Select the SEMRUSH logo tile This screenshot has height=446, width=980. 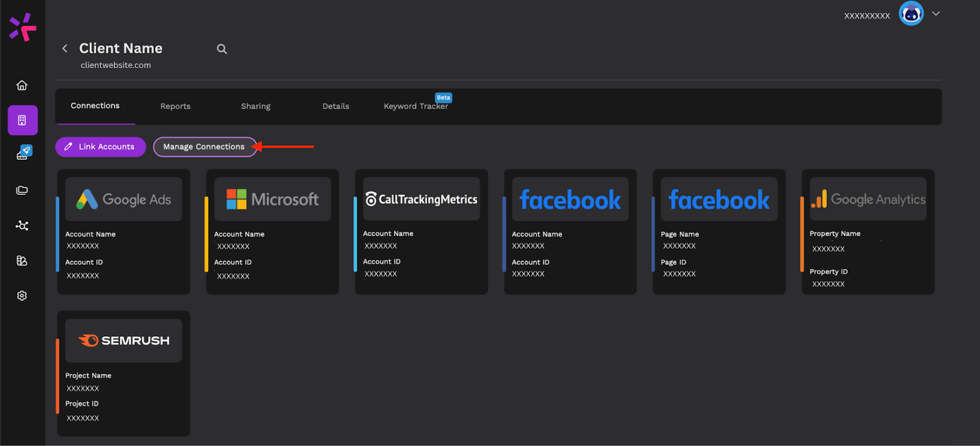(x=124, y=341)
